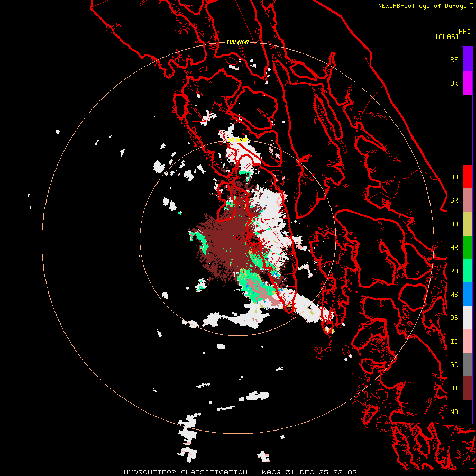Image resolution: width=476 pixels, height=476 pixels.
Task: Click the IC pink legend swatch
Action: (x=467, y=341)
